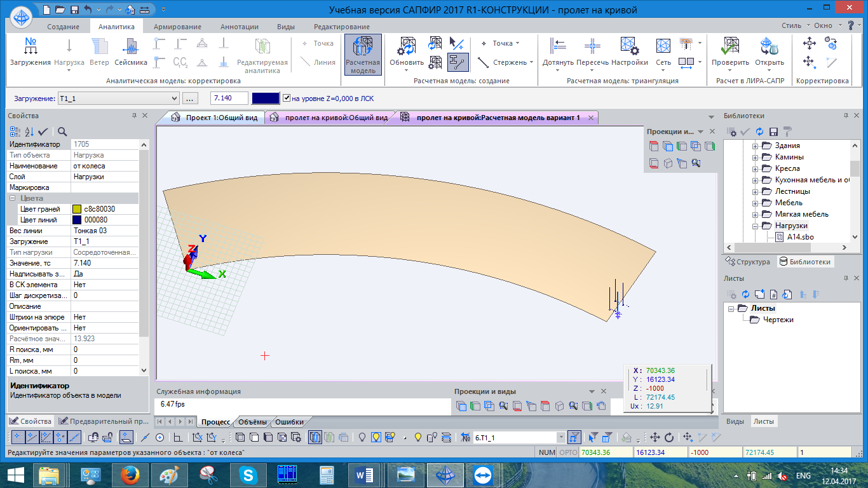Select the Сейсмика tool
This screenshot has height=488, width=868.
point(131,51)
